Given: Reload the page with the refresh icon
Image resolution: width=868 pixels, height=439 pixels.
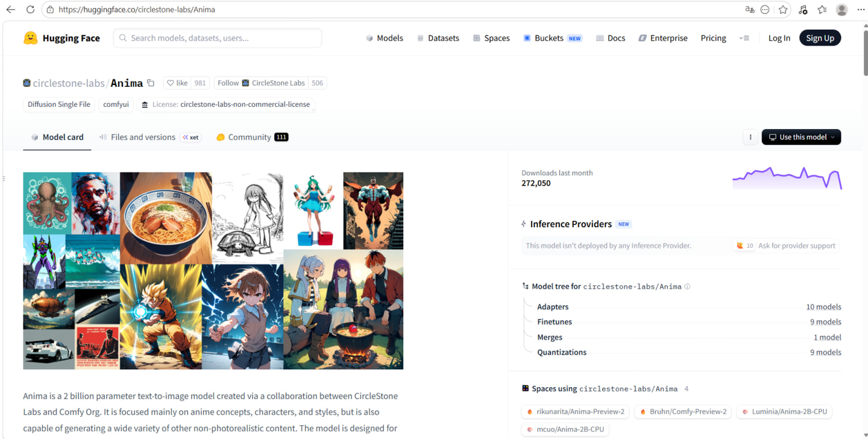Looking at the screenshot, I should (30, 10).
